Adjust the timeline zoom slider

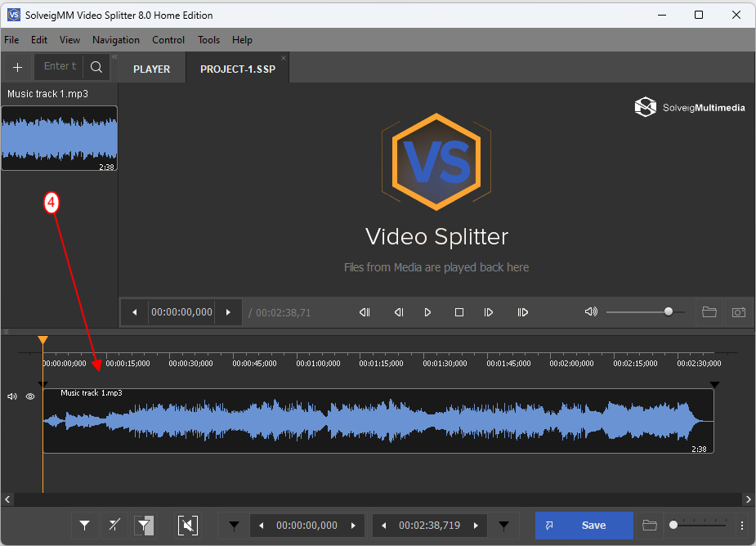(699, 524)
